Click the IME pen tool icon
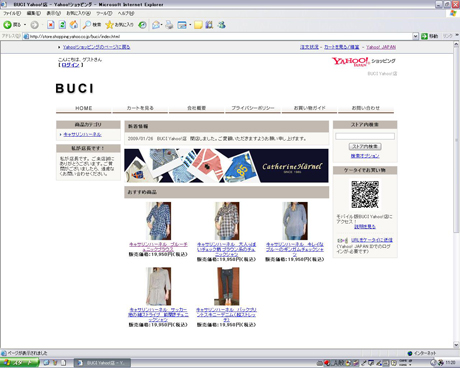 [x=364, y=363]
